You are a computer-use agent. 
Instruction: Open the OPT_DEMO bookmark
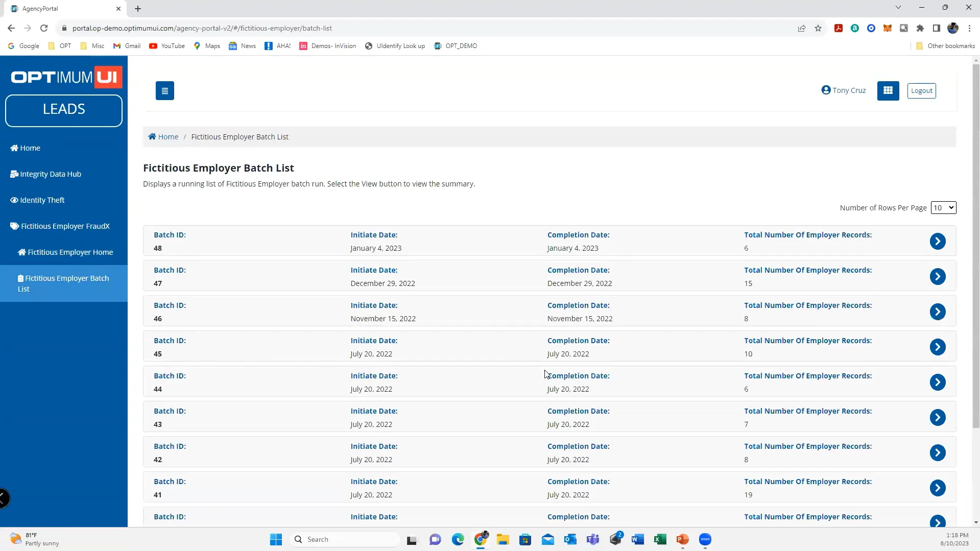456,46
